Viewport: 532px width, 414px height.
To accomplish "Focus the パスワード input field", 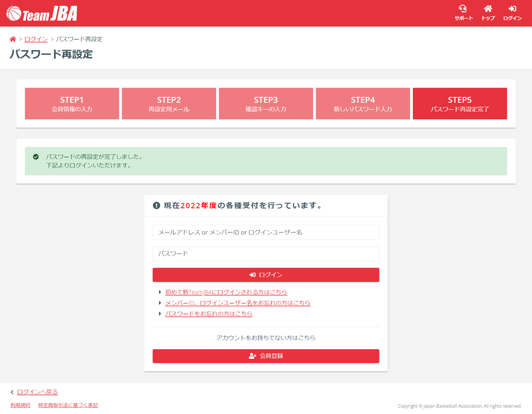I will tap(266, 254).
